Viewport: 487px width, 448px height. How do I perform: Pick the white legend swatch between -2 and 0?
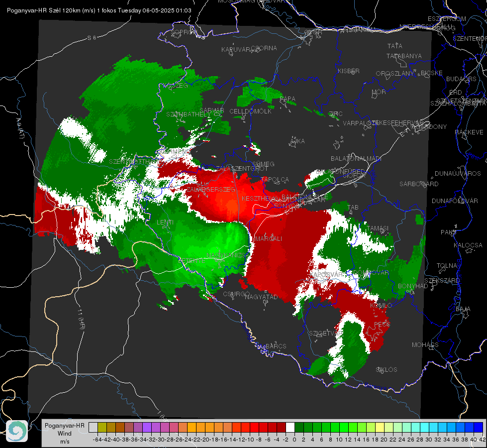290,427
